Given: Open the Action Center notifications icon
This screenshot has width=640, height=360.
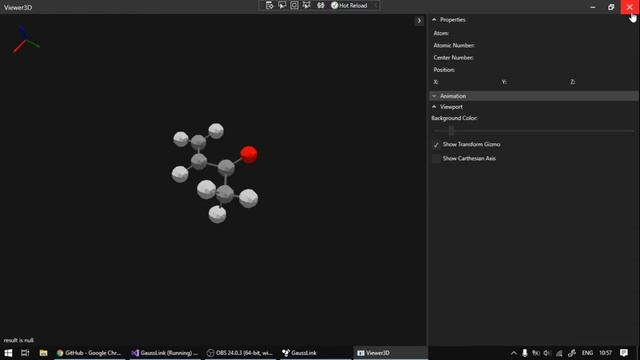Looking at the screenshot, I should coord(624,353).
